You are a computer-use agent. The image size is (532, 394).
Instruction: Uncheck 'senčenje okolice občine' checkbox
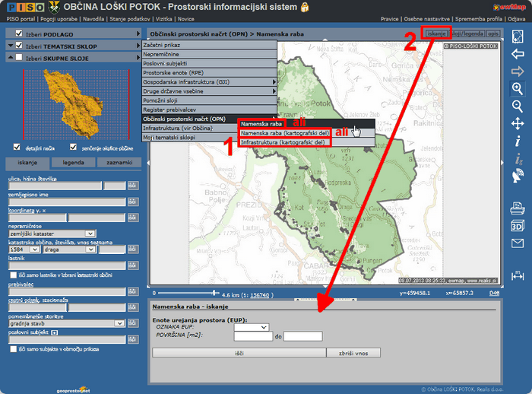[x=74, y=148]
